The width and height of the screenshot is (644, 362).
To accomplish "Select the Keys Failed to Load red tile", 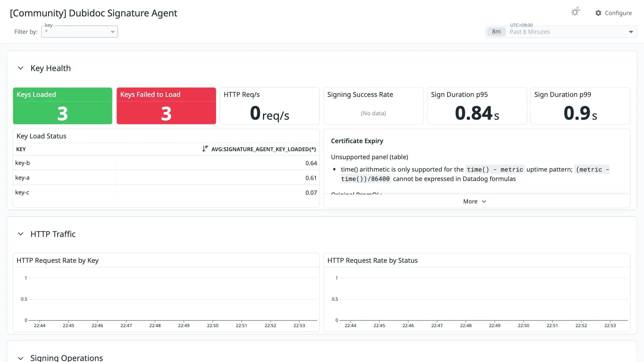I will pyautogui.click(x=166, y=106).
